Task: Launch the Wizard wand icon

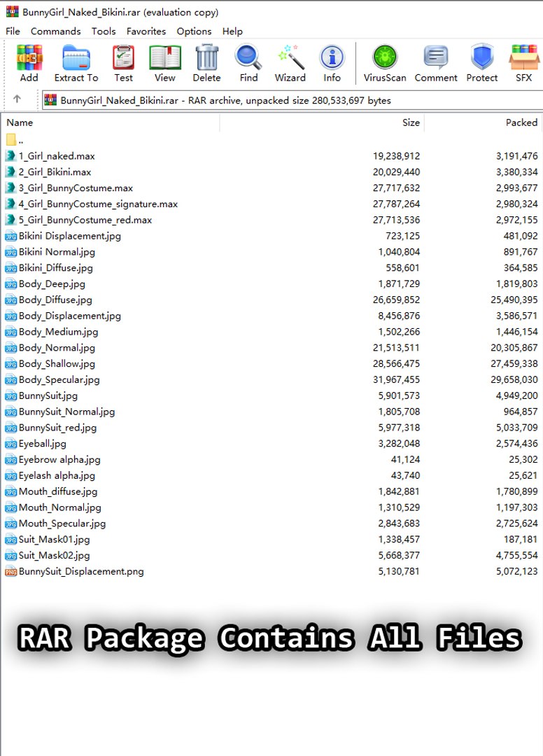Action: (x=290, y=57)
